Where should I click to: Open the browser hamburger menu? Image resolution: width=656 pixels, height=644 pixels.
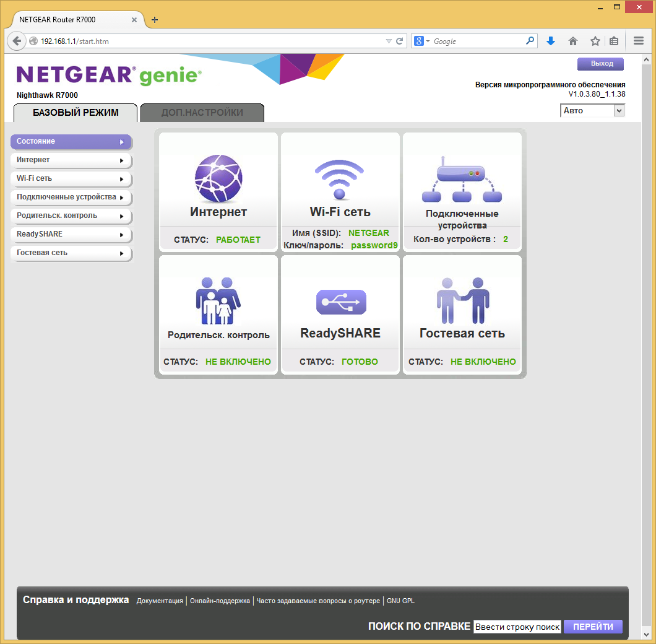pos(639,41)
